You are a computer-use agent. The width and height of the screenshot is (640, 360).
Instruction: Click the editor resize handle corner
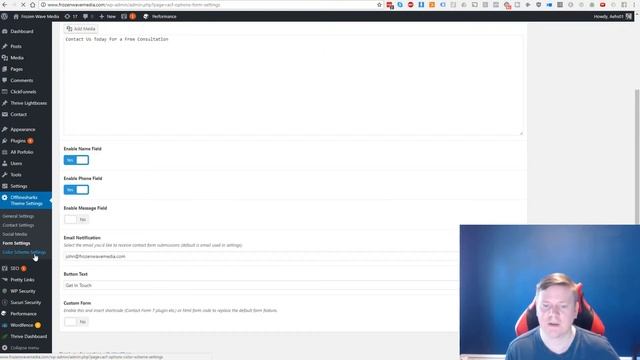(x=521, y=133)
